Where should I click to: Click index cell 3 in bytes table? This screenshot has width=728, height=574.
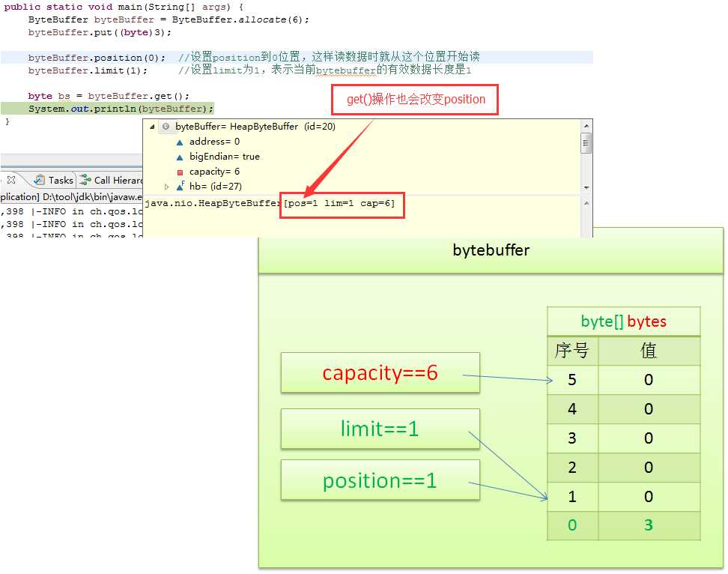[x=572, y=438]
